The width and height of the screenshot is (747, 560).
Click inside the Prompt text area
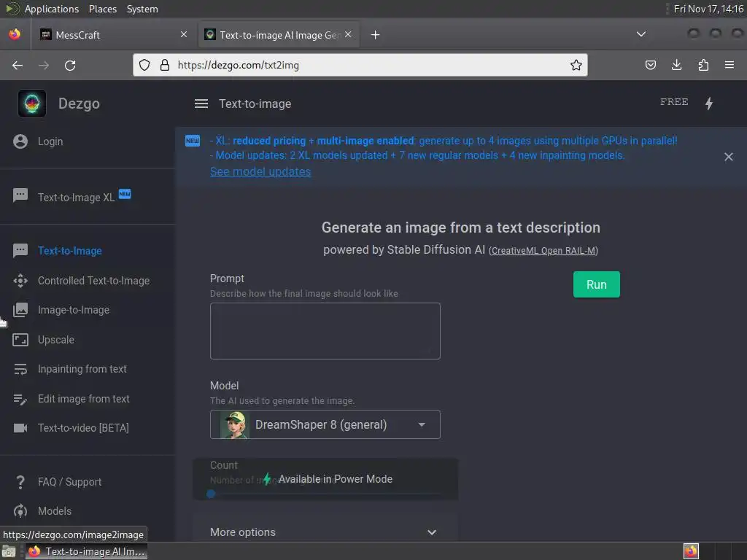(325, 331)
